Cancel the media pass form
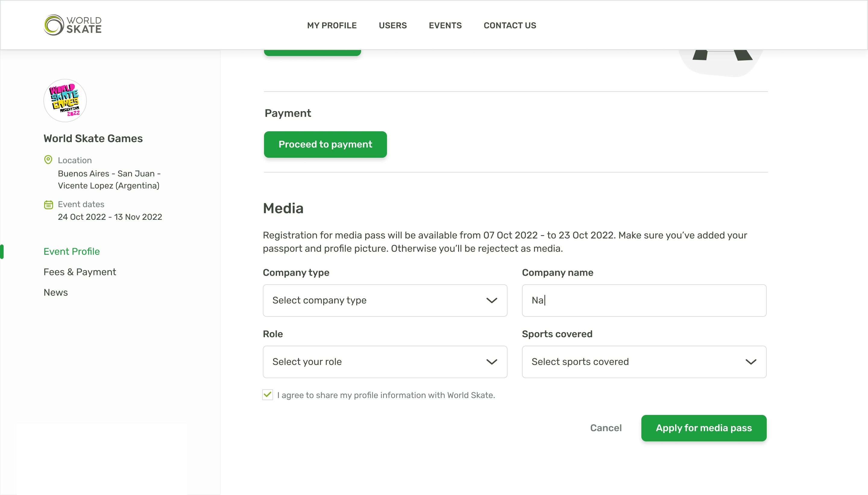The height and width of the screenshot is (495, 868). point(606,428)
